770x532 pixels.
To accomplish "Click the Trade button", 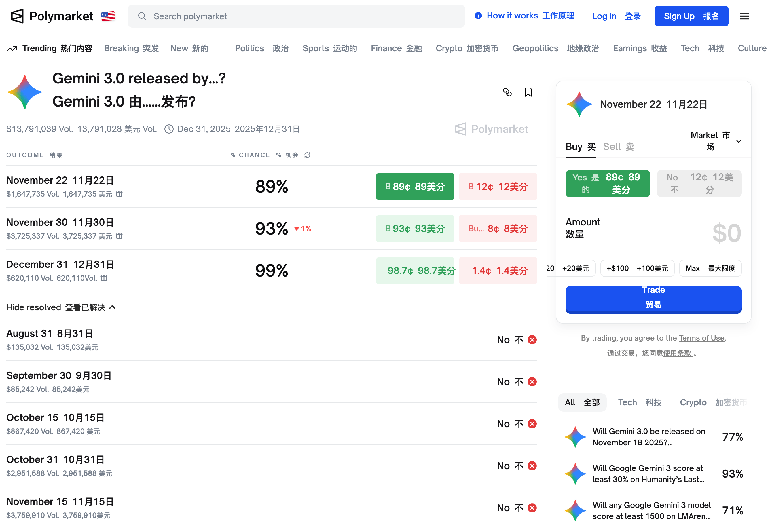I will (653, 299).
